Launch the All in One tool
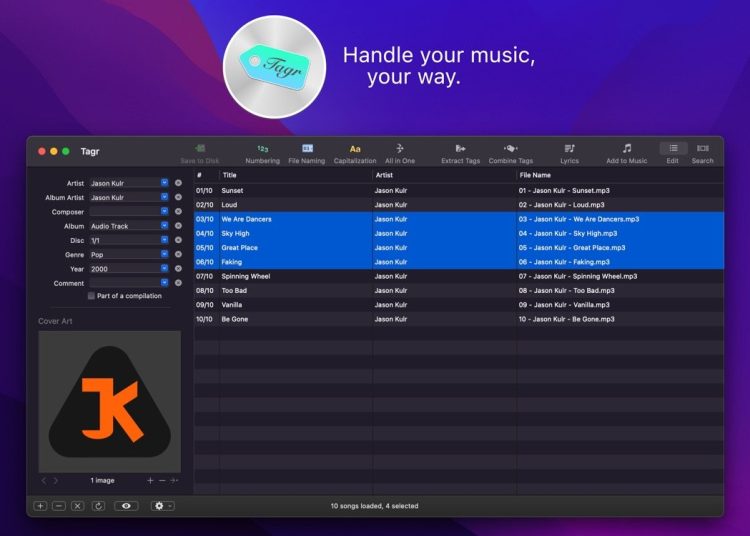This screenshot has width=750, height=536. tap(400, 152)
